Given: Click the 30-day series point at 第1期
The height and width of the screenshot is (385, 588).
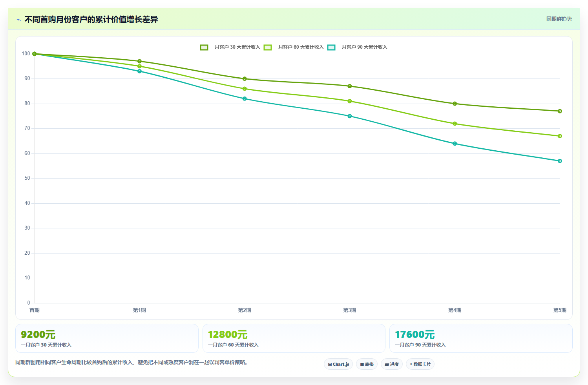Looking at the screenshot, I should (139, 61).
